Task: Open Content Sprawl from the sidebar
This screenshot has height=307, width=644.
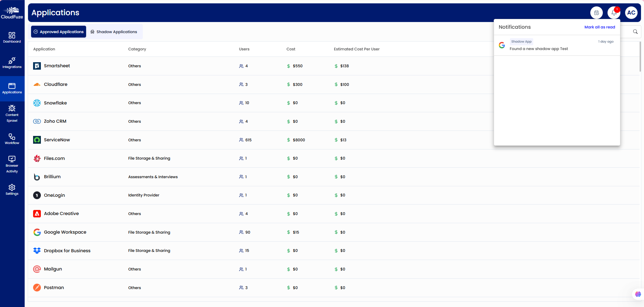Action: point(12,113)
